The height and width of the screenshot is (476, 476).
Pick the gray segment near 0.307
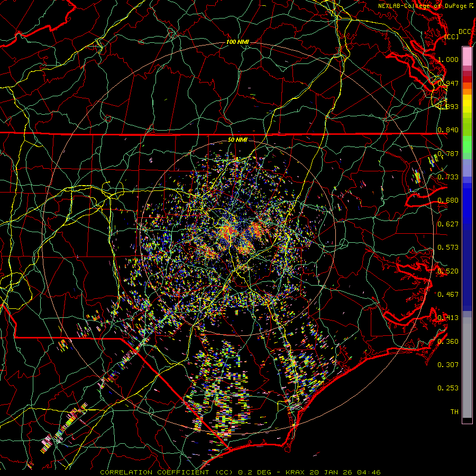click(467, 370)
